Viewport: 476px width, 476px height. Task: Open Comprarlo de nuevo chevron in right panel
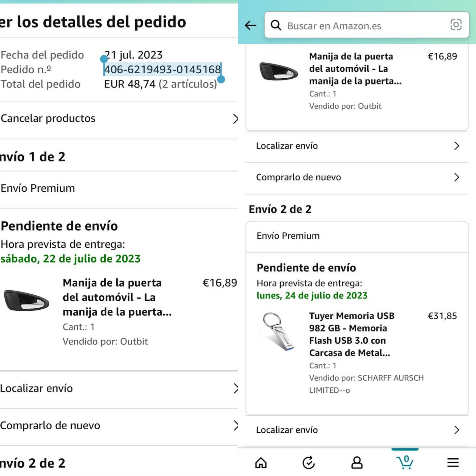456,177
